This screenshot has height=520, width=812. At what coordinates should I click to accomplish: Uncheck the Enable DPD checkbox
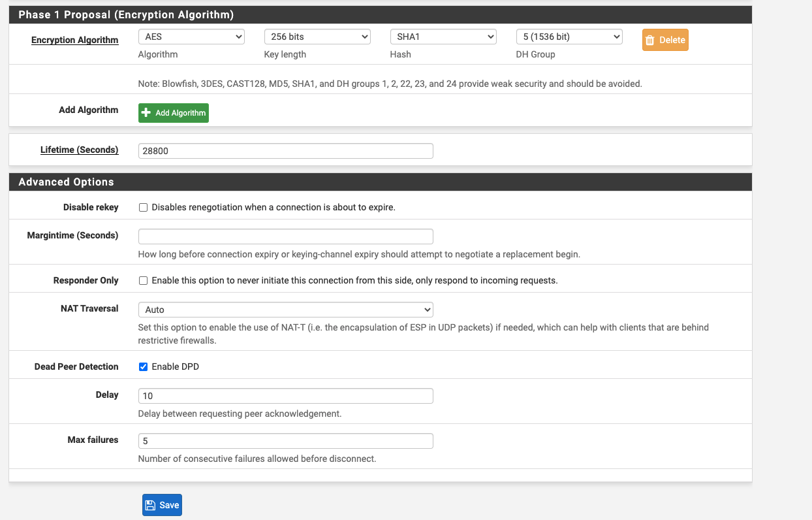pyautogui.click(x=144, y=367)
